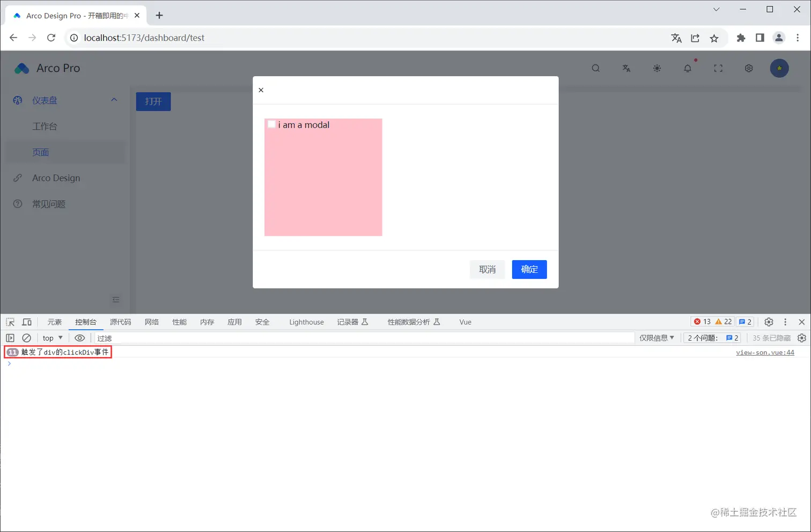Collapse the sidebar with the fold icon
The image size is (811, 532).
coord(116,300)
